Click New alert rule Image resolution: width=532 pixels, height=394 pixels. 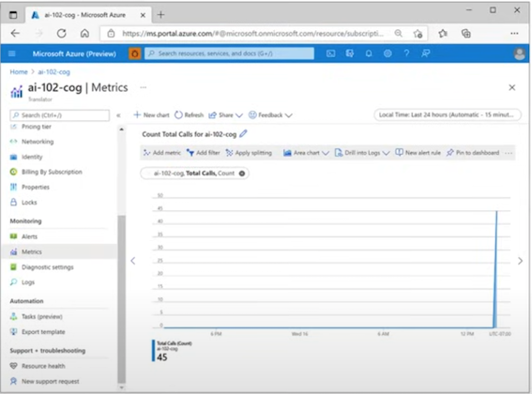pyautogui.click(x=418, y=153)
